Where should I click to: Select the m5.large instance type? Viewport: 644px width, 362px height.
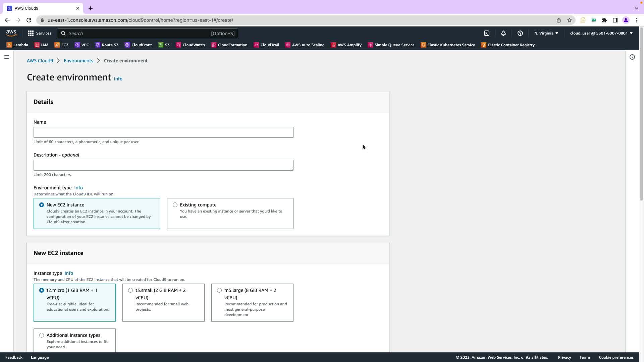219,290
